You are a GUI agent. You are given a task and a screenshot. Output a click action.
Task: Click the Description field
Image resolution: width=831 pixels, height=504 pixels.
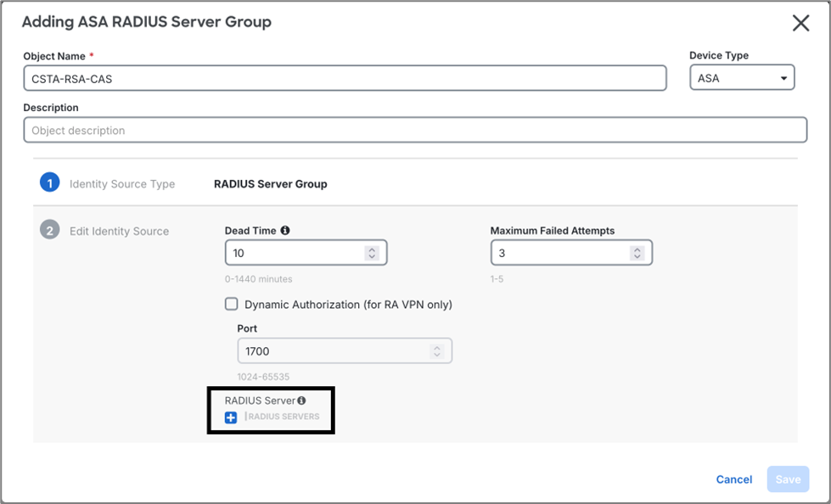340,129
